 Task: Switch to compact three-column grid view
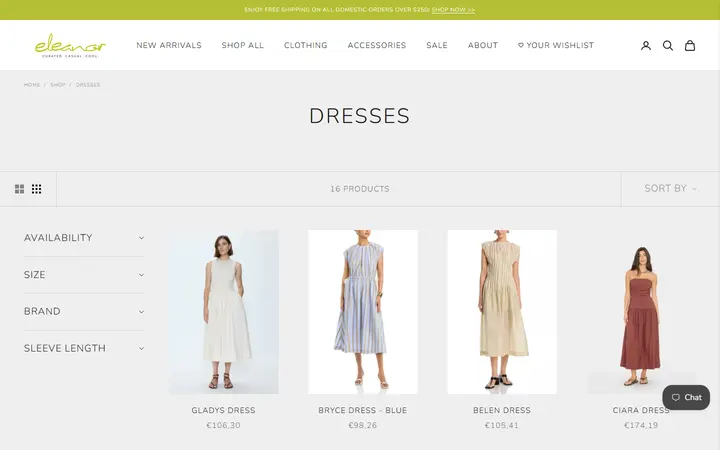36,189
